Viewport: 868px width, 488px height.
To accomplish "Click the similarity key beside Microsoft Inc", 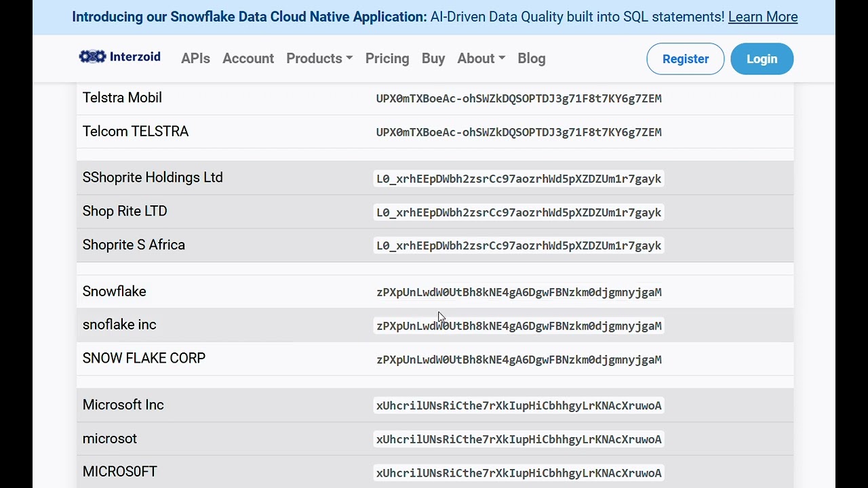I will click(x=519, y=405).
